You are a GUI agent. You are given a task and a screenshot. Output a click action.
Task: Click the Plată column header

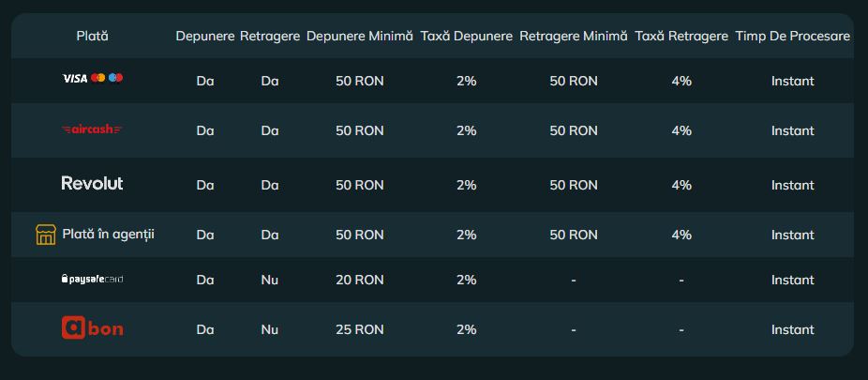coord(92,36)
